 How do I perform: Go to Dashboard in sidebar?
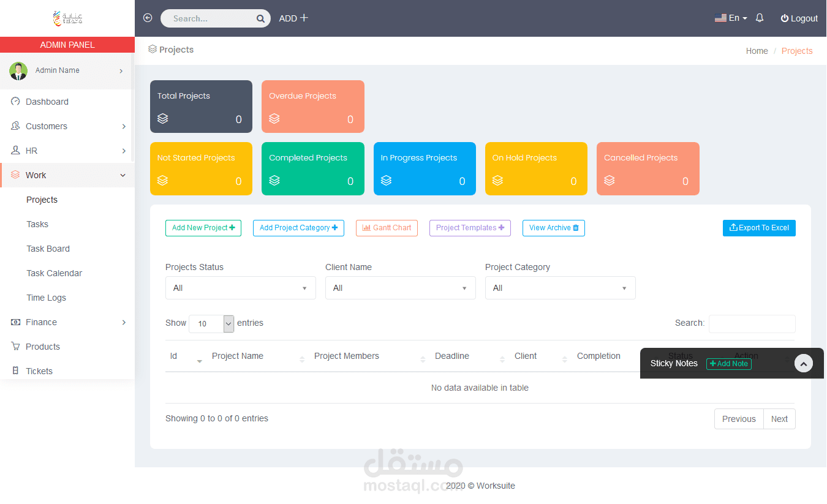point(47,102)
